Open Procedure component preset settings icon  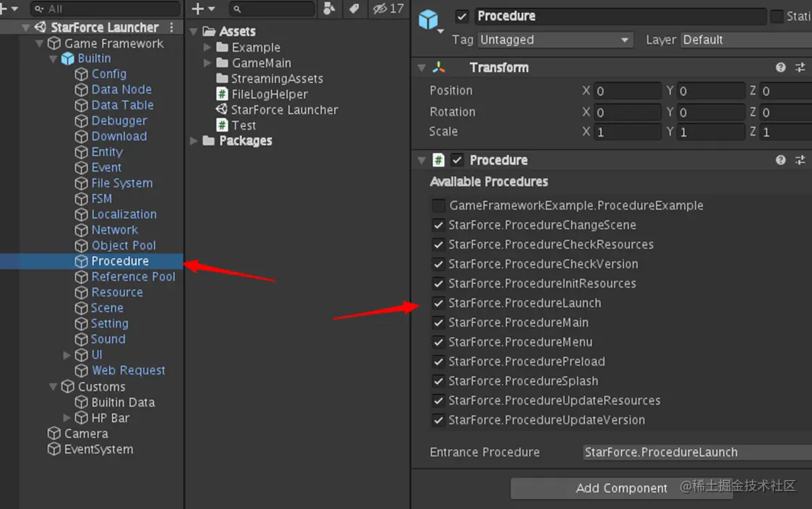[800, 160]
